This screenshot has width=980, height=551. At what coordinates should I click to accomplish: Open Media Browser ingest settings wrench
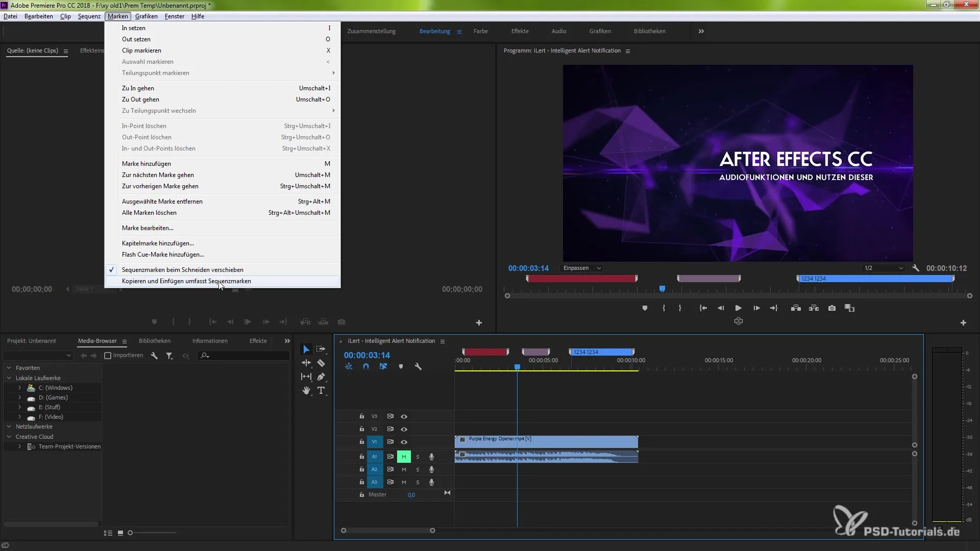(x=154, y=356)
